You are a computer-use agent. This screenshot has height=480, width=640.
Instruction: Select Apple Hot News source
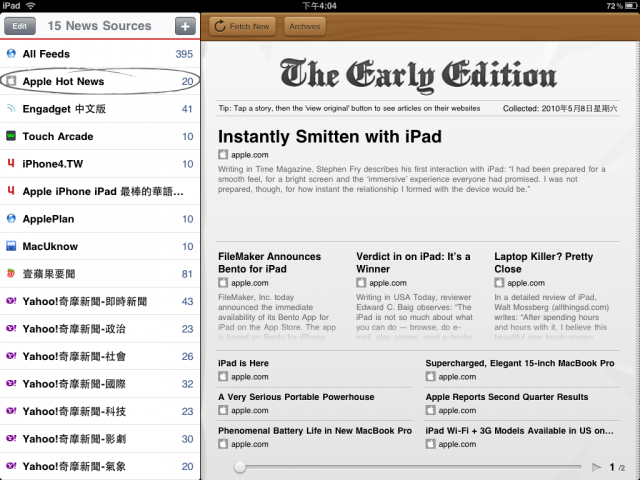tap(100, 81)
